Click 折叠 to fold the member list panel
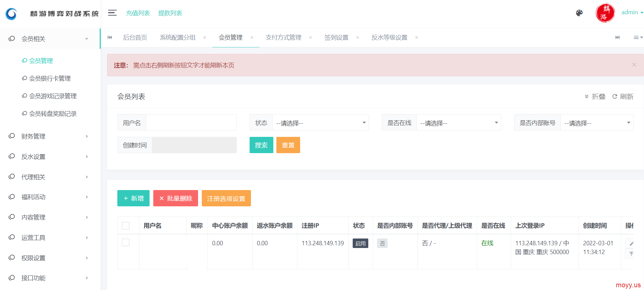 (595, 97)
